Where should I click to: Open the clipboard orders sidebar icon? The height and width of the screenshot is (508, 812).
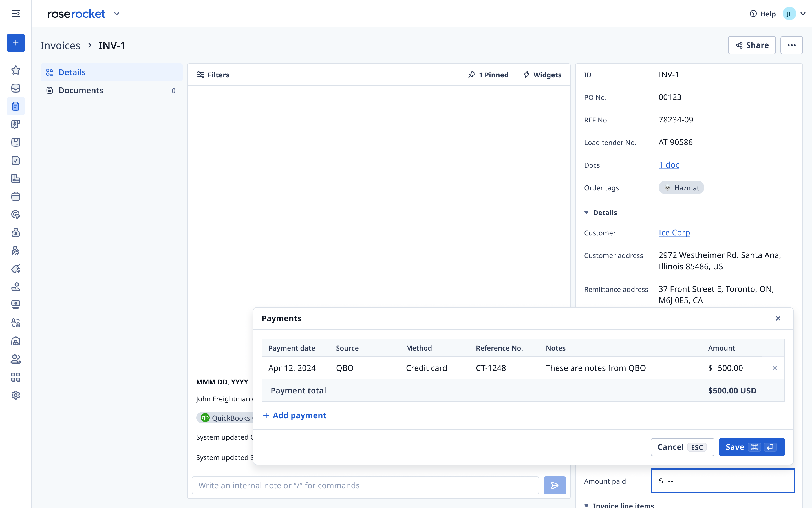click(x=16, y=106)
